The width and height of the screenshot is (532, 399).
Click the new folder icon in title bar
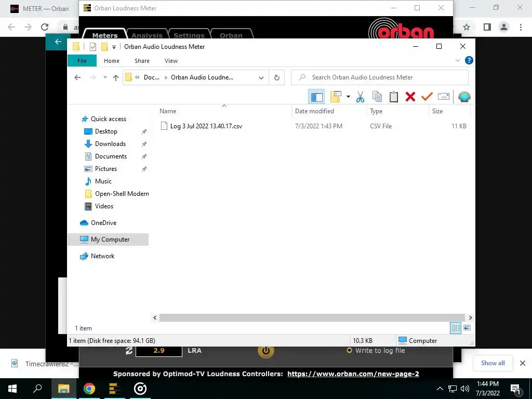click(x=105, y=47)
